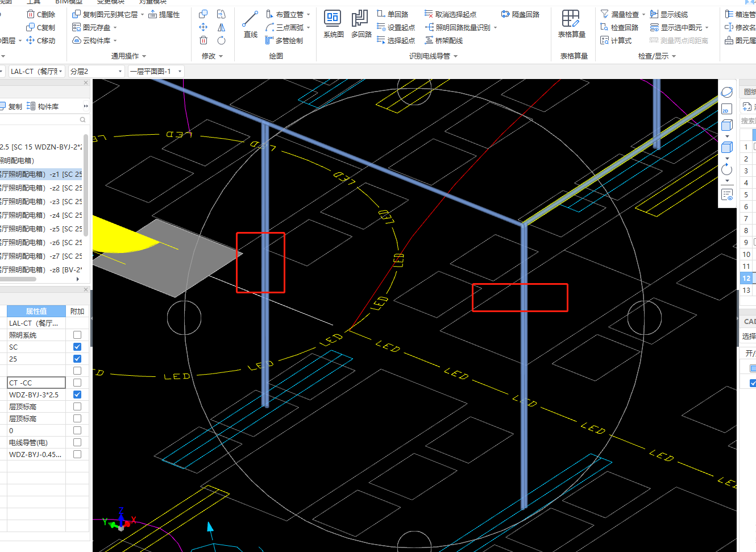Toggle checkbox beside value 0 property
This screenshot has width=756, height=552.
click(77, 430)
